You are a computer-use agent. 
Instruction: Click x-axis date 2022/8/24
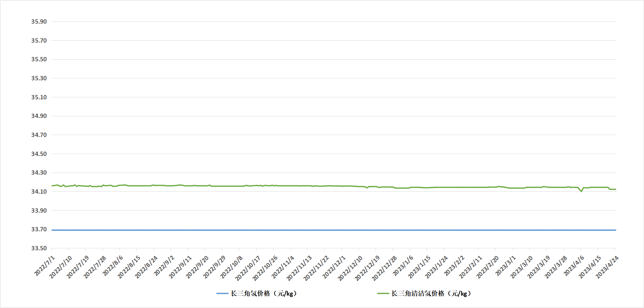[146, 267]
